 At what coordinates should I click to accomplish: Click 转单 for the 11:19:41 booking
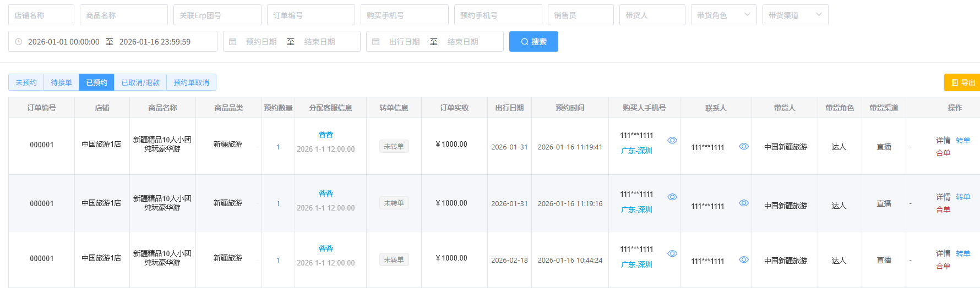coord(963,140)
